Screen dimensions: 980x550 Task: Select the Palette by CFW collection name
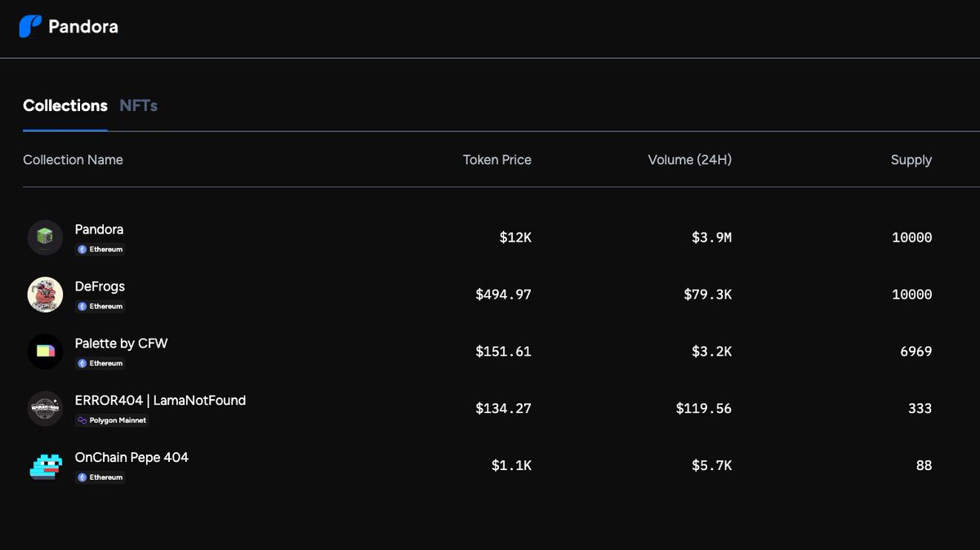tap(121, 344)
